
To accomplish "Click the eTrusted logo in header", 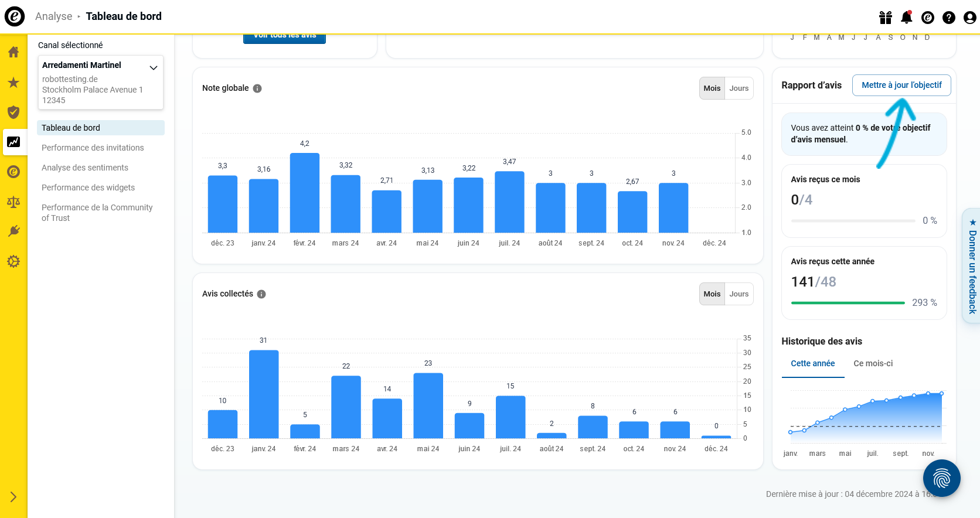I will point(15,16).
